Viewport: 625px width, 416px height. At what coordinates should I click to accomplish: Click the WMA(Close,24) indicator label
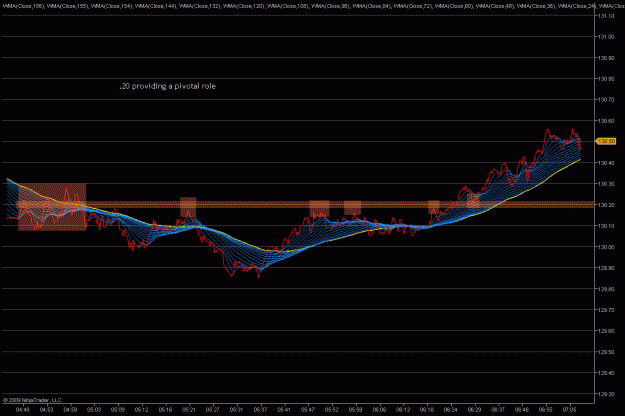pos(578,6)
